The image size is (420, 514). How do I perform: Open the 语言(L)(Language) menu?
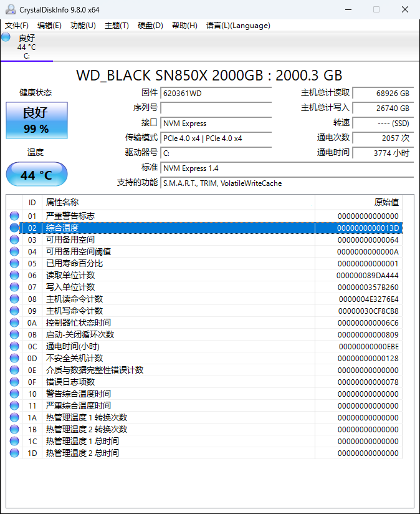coord(238,26)
